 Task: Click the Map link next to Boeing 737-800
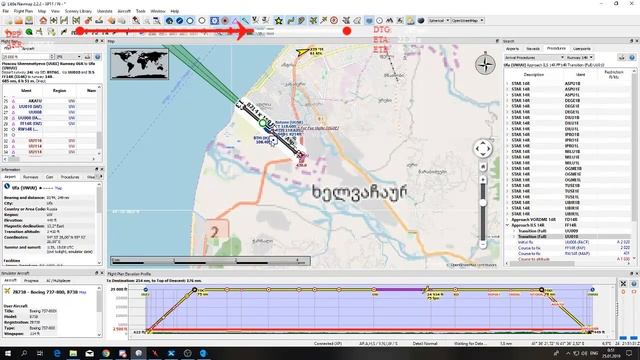tap(82, 292)
